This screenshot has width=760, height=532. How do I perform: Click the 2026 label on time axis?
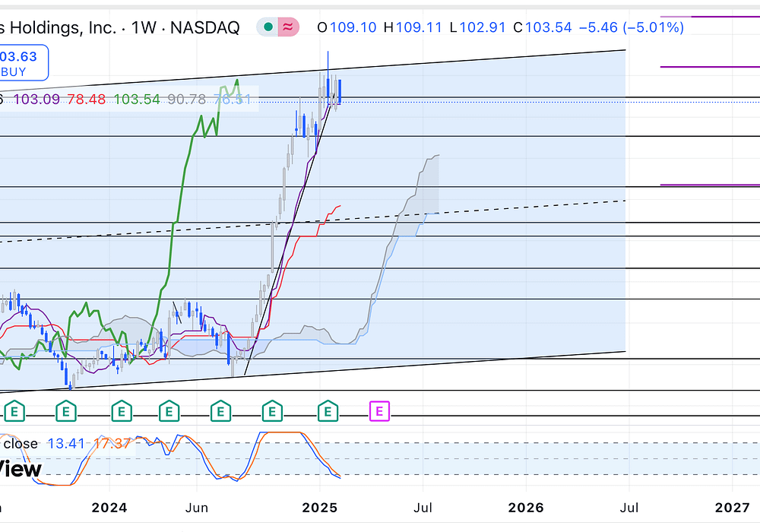(x=526, y=506)
